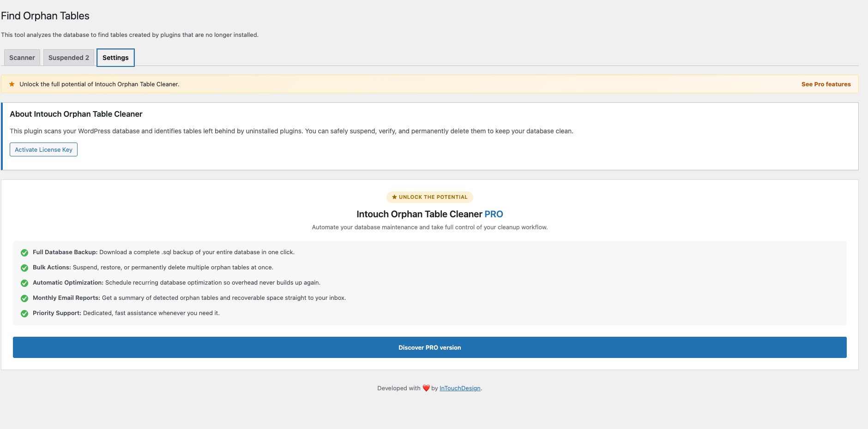Click the 'Automate your database maintenance' subtitle
Image resolution: width=868 pixels, height=429 pixels.
[429, 227]
